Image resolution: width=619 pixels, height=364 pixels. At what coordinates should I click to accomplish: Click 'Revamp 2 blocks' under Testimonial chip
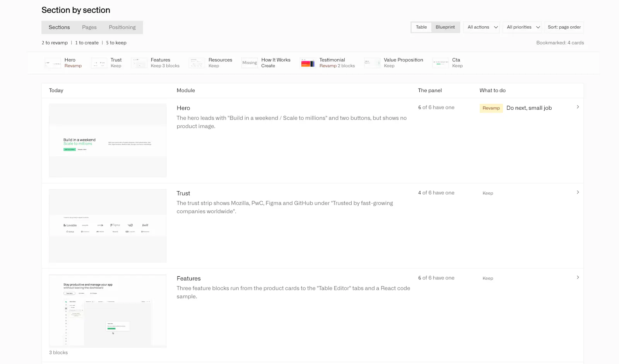tap(337, 66)
